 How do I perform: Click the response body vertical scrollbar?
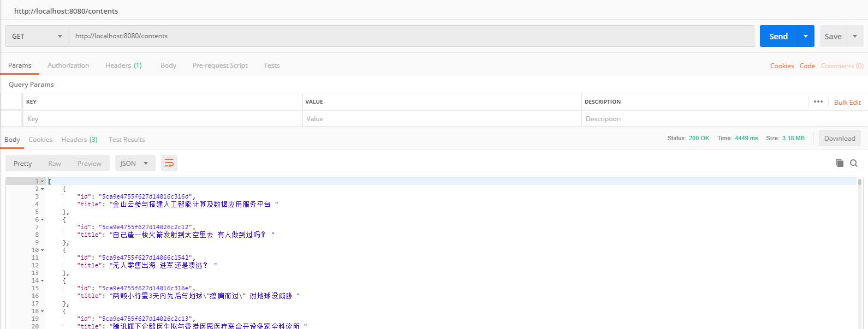pyautogui.click(x=860, y=246)
